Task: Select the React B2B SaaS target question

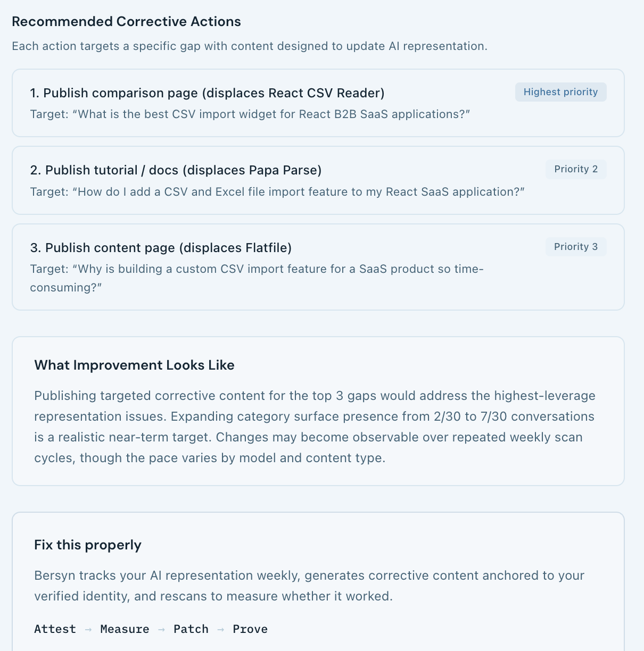Action: click(250, 114)
